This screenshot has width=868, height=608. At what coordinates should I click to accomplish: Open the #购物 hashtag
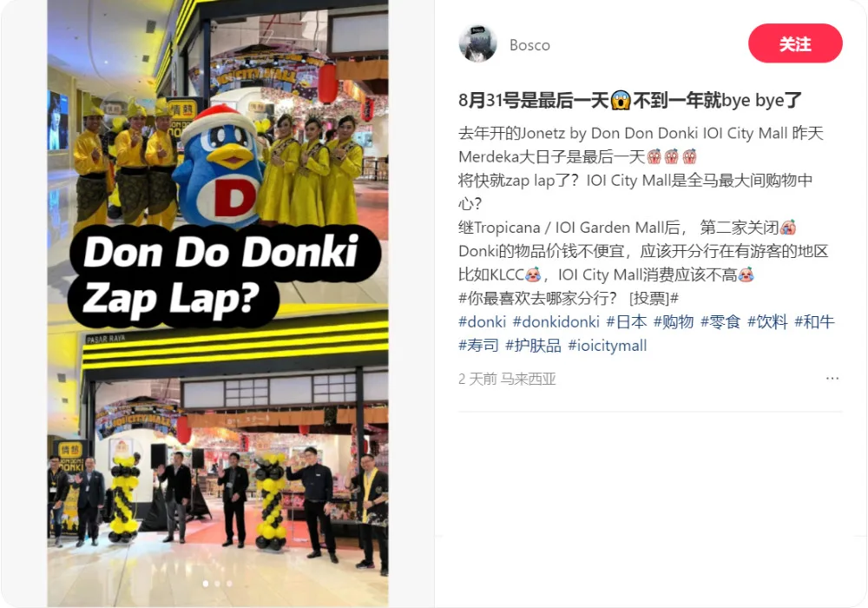pos(674,321)
